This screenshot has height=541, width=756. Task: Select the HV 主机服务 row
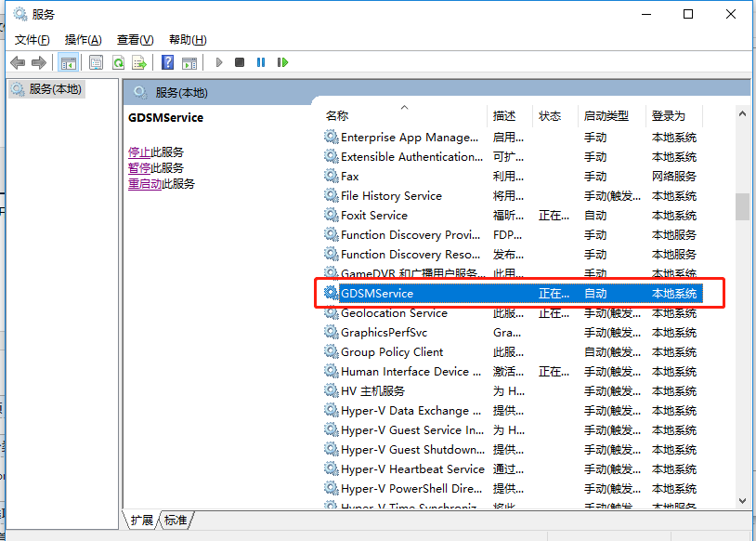click(513, 390)
